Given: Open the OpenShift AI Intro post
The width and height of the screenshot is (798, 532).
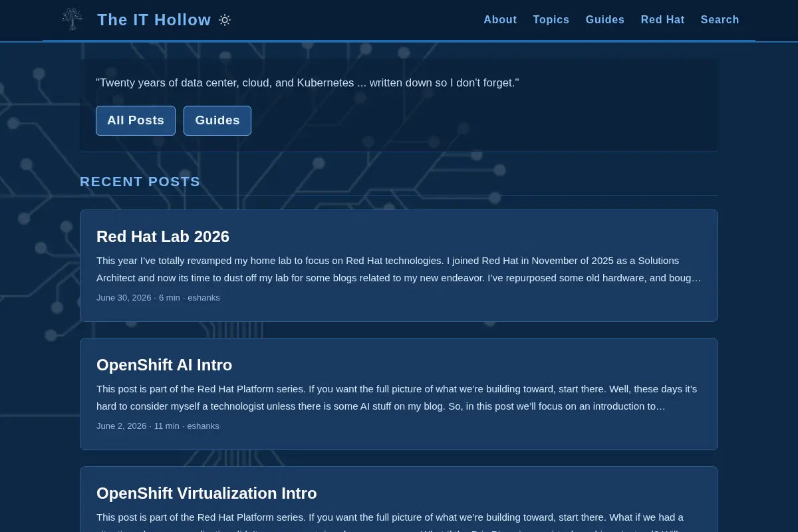Looking at the screenshot, I should 164,365.
